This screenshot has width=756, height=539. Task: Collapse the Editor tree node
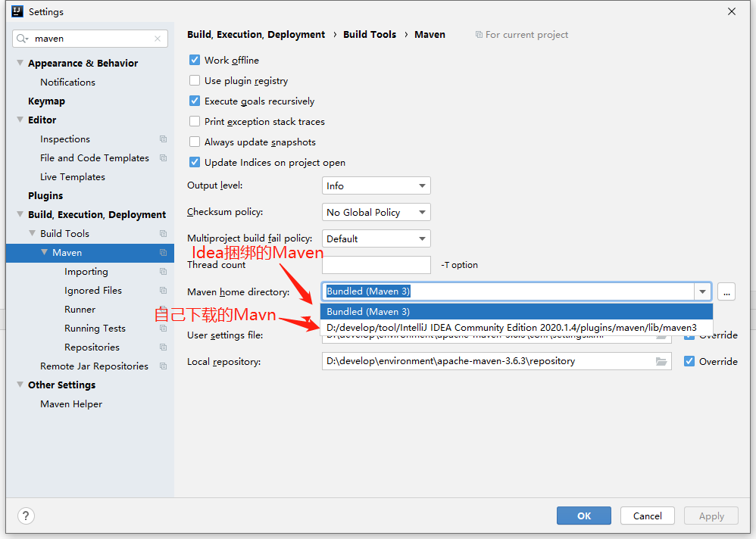point(20,120)
